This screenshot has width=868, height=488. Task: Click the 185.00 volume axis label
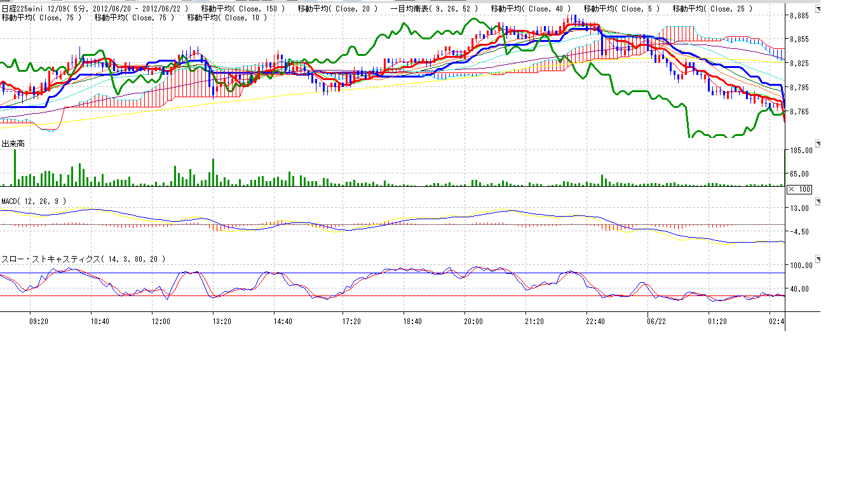click(801, 151)
